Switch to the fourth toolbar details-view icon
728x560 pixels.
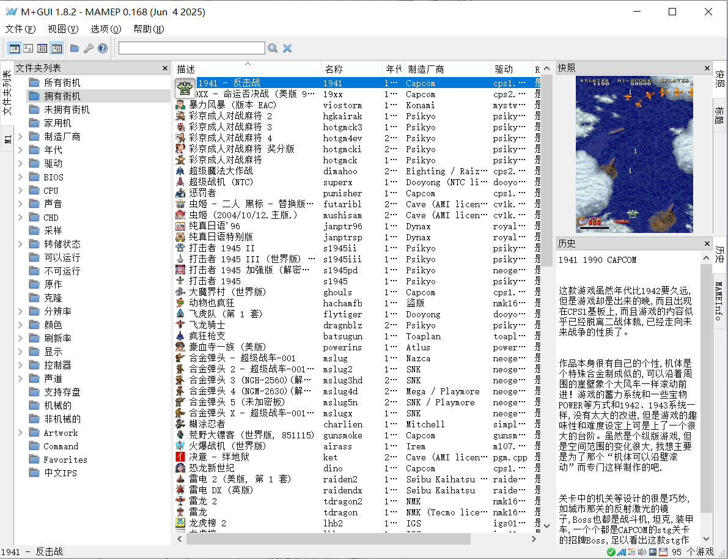57,48
